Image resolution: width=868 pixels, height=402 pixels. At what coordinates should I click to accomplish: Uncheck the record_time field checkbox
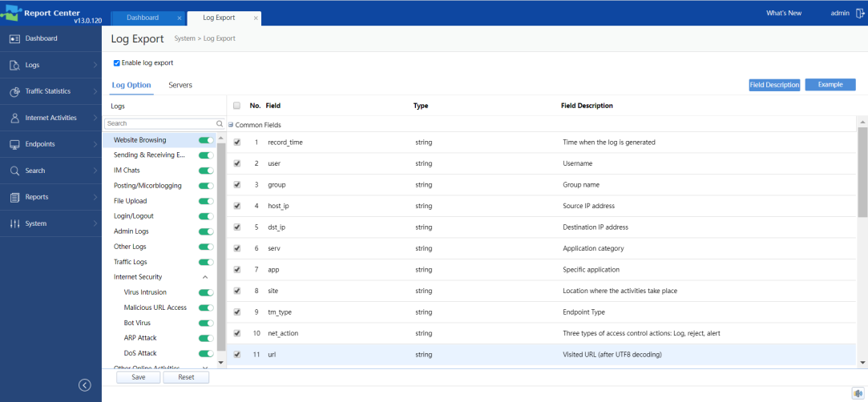(236, 143)
